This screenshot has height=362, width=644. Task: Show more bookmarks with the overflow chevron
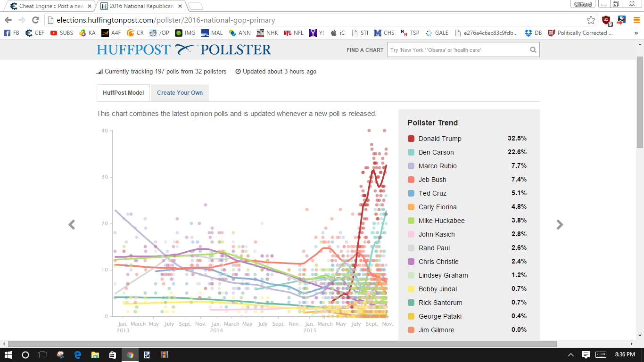point(636,33)
